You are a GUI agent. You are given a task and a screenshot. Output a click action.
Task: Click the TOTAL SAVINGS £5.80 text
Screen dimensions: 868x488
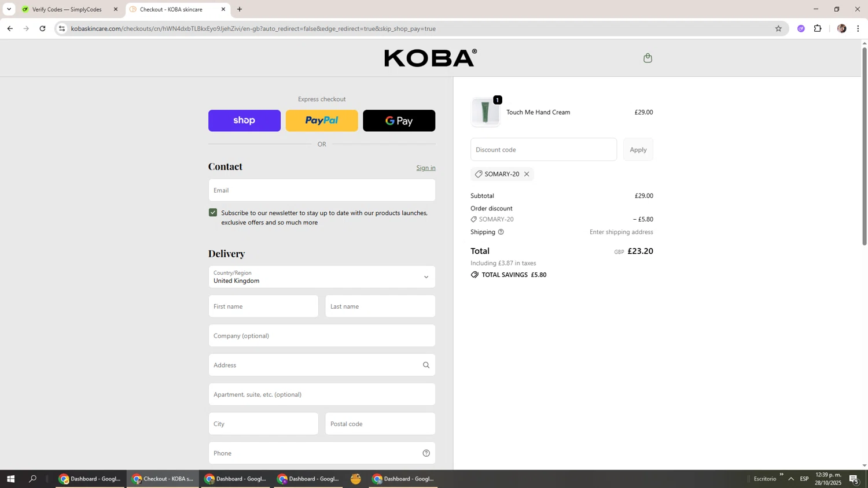[514, 275]
